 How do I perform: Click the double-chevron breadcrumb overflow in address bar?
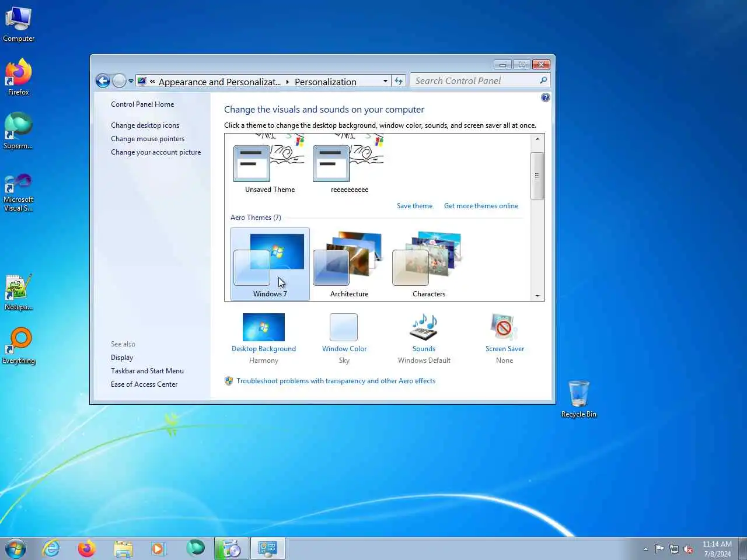[152, 82]
